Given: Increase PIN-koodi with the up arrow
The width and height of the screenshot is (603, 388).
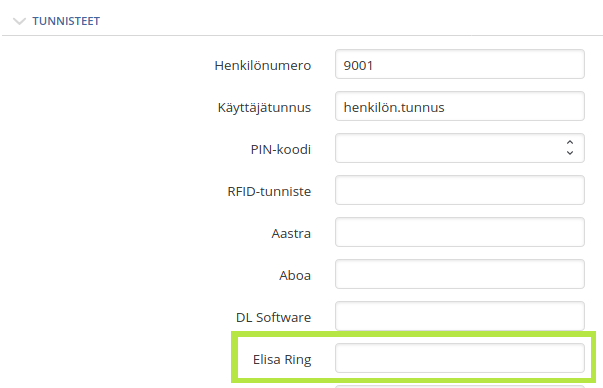Looking at the screenshot, I should point(570,143).
